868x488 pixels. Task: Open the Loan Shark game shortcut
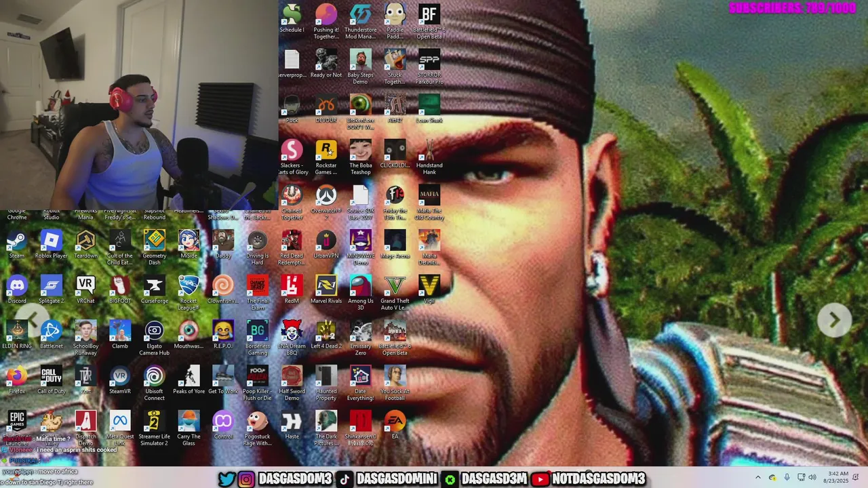[x=429, y=109]
